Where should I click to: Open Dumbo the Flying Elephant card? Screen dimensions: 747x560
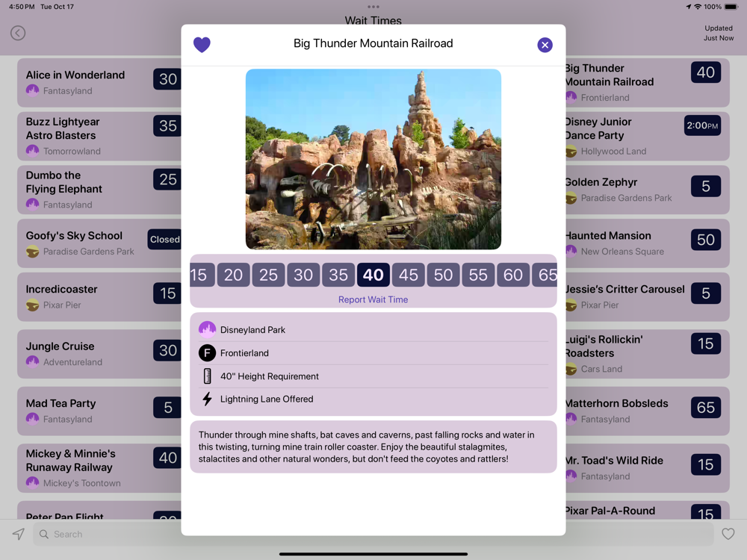(x=99, y=190)
